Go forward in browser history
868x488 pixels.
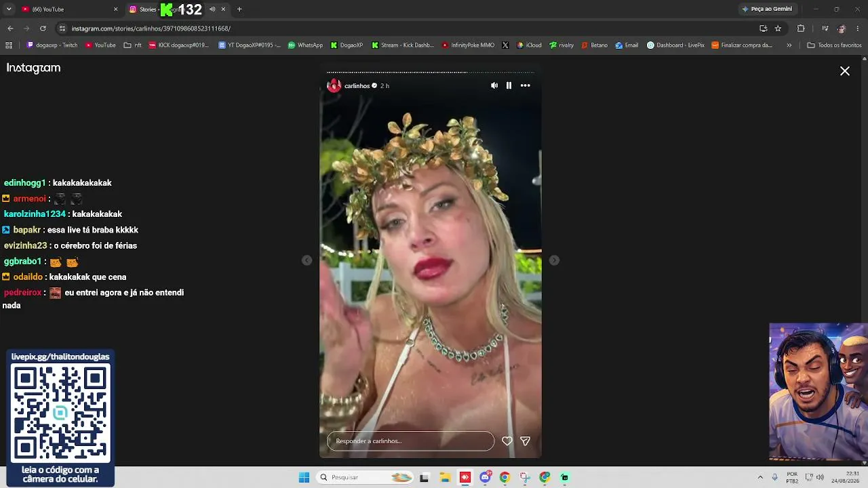[26, 28]
